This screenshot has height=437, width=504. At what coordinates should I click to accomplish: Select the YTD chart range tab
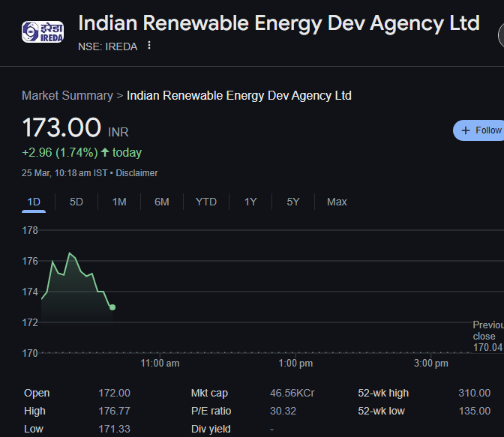click(206, 202)
